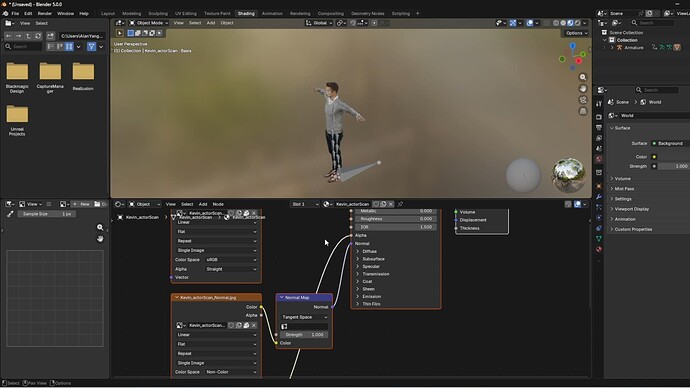Click the file browser search field
This screenshot has width=690, height=388.
pyautogui.click(x=23, y=46)
